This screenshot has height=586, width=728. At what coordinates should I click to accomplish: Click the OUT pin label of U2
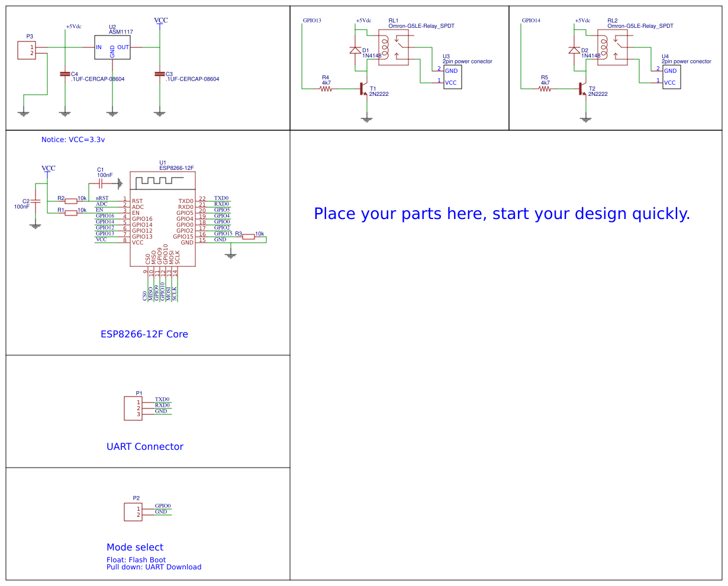(123, 47)
